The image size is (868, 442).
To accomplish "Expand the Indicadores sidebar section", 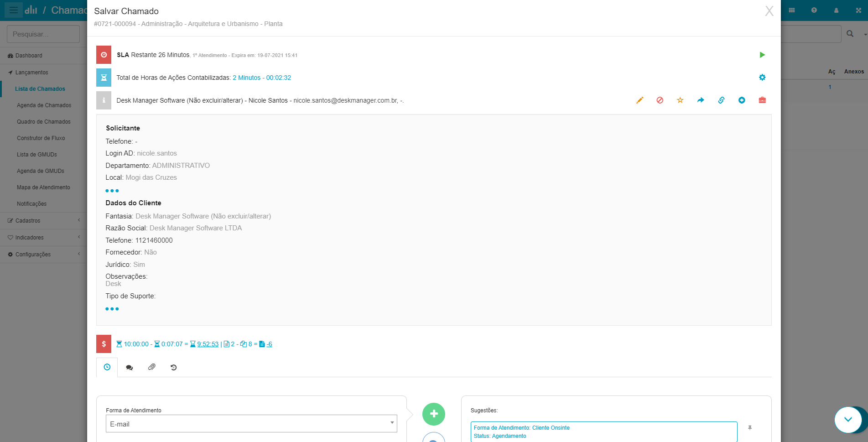I will coord(43,238).
